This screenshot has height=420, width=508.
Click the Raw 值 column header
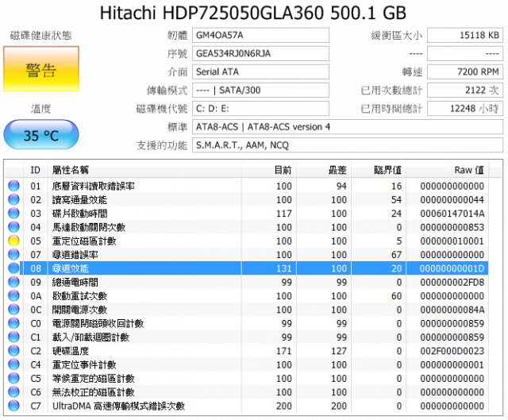pyautogui.click(x=448, y=170)
